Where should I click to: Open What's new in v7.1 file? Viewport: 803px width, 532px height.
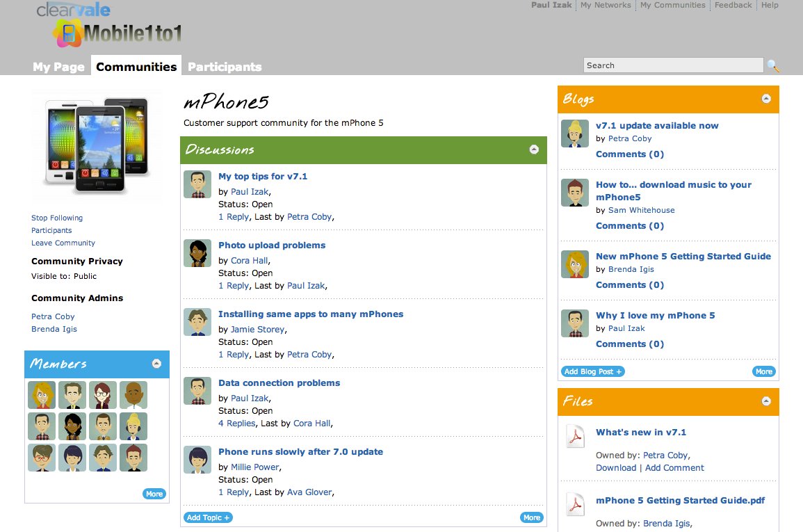point(640,433)
